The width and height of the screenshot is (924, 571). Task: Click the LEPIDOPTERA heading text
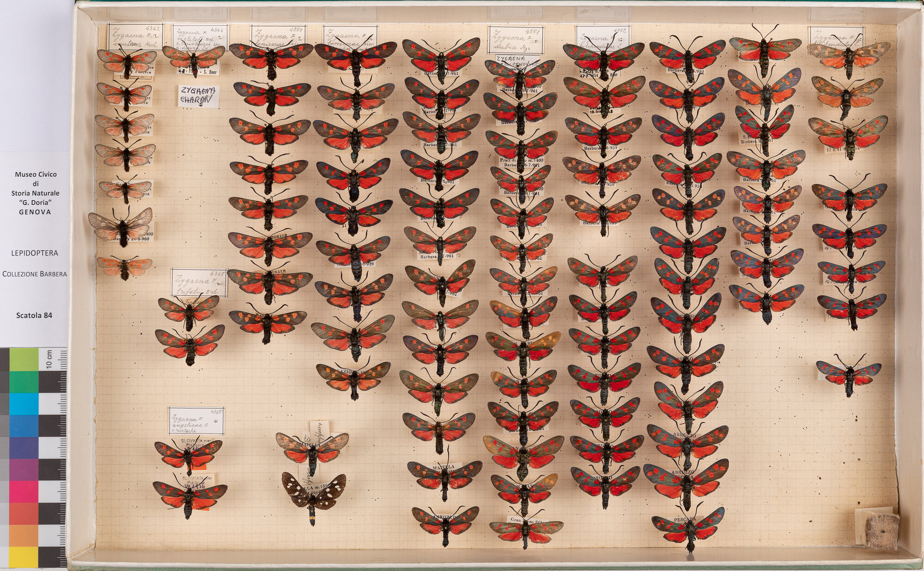[x=35, y=253]
